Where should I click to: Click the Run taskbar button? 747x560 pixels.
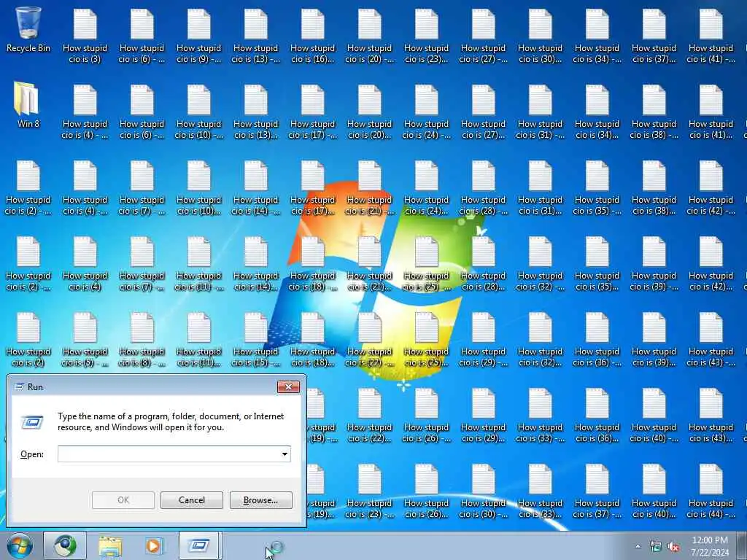[x=198, y=545]
